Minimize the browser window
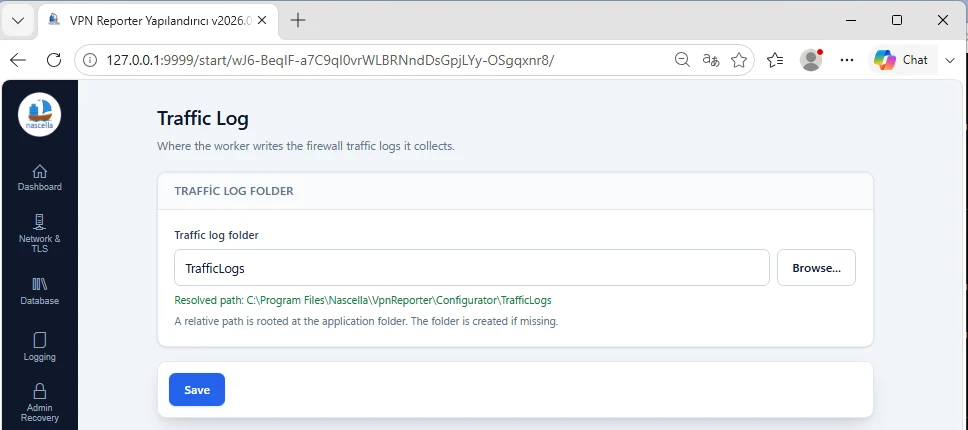 point(852,20)
